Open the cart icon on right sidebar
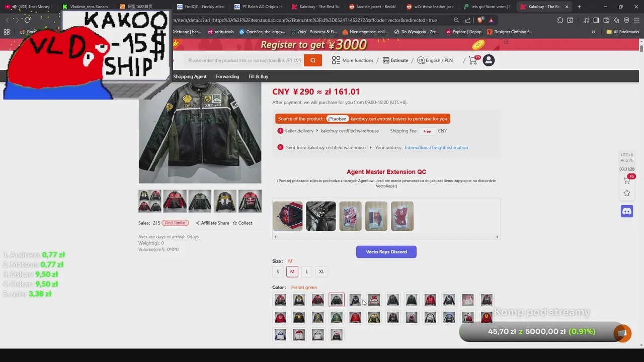Image resolution: width=644 pixels, height=362 pixels. click(627, 179)
